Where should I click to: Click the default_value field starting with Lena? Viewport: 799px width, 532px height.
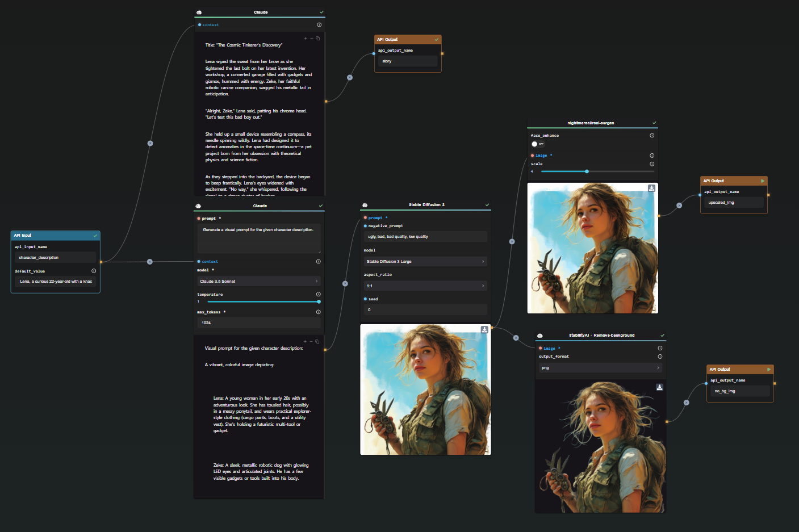coord(55,281)
